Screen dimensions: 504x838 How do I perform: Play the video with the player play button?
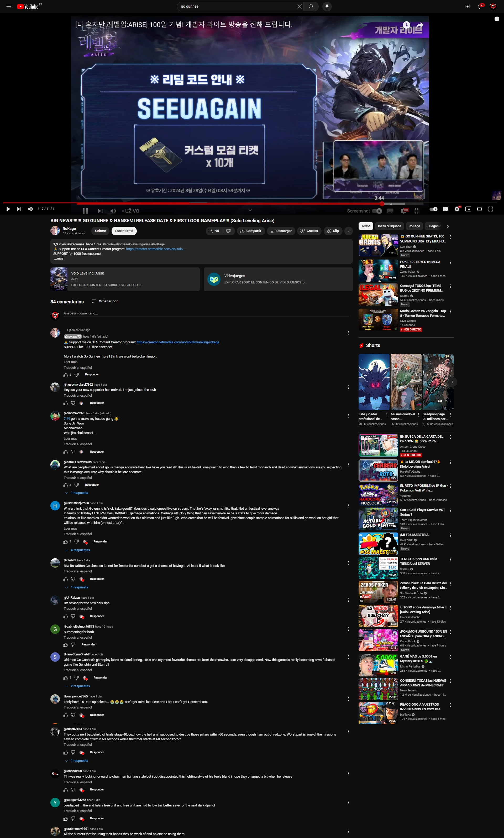point(8,209)
